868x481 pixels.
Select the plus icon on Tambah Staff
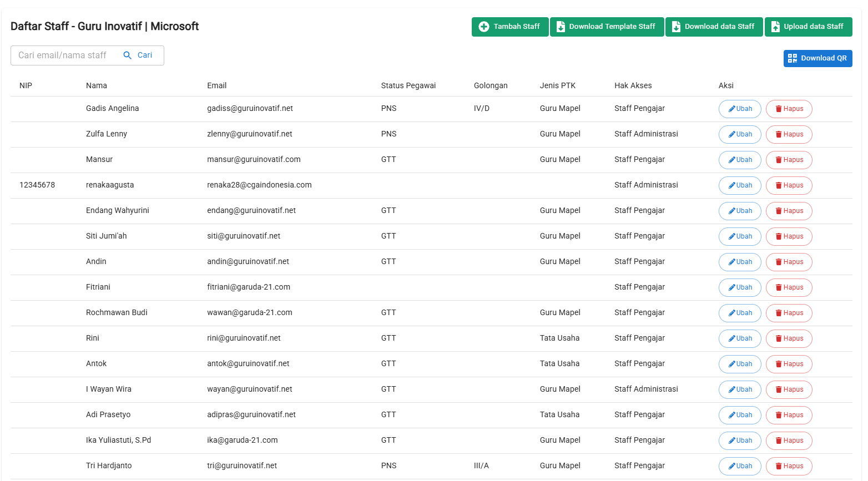(484, 26)
